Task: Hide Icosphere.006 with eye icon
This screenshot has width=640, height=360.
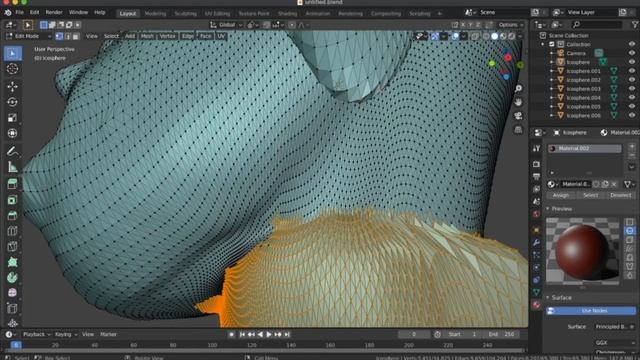Action: (x=632, y=116)
